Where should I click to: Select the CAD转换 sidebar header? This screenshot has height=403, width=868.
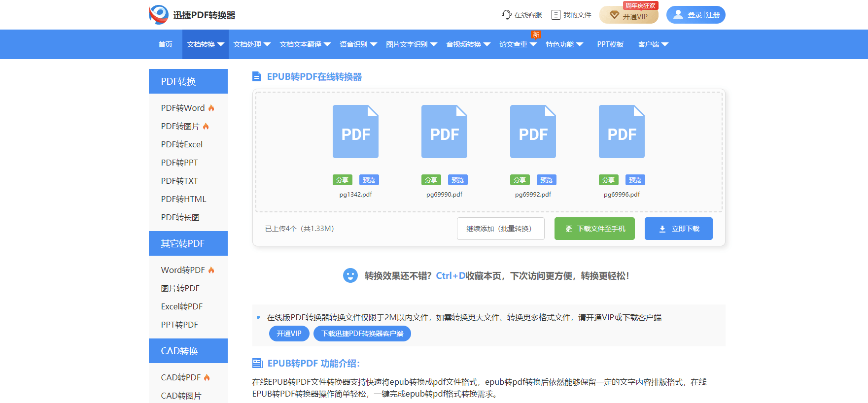188,351
